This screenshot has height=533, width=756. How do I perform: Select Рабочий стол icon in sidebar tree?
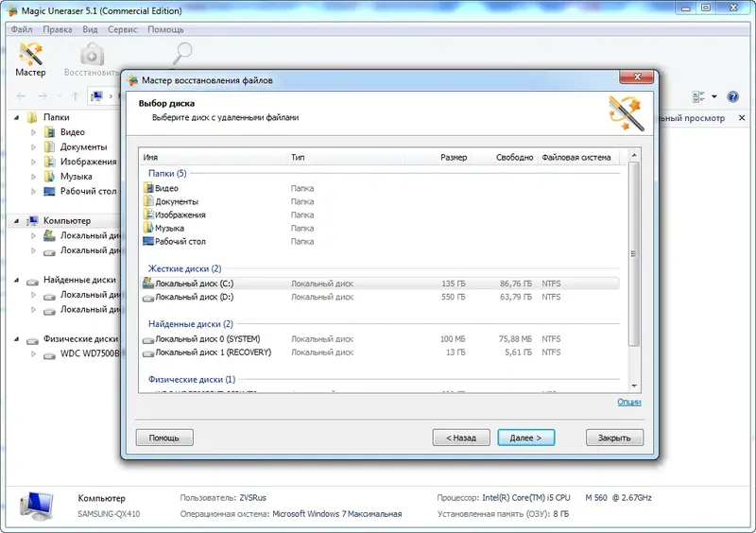coord(49,192)
